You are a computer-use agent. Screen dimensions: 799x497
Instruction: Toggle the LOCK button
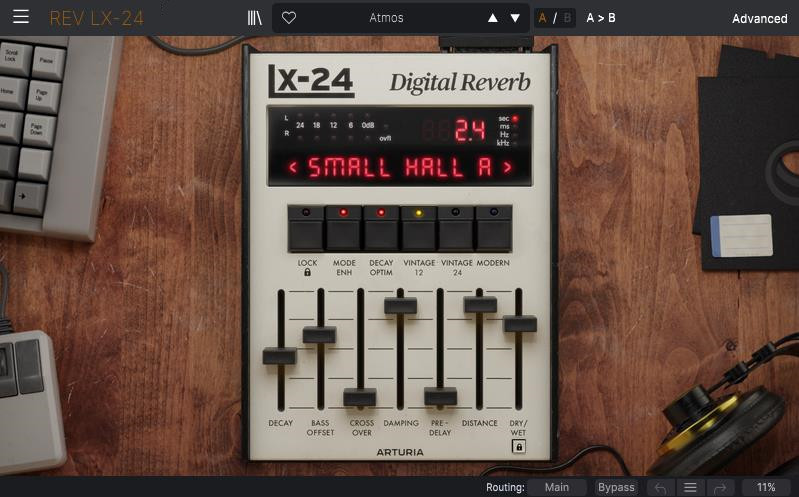[306, 228]
